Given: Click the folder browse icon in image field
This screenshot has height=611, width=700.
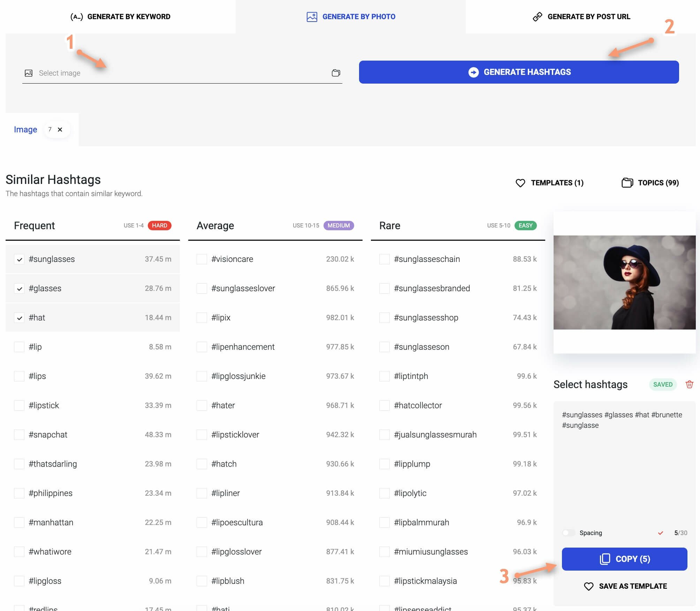Looking at the screenshot, I should click(x=336, y=73).
